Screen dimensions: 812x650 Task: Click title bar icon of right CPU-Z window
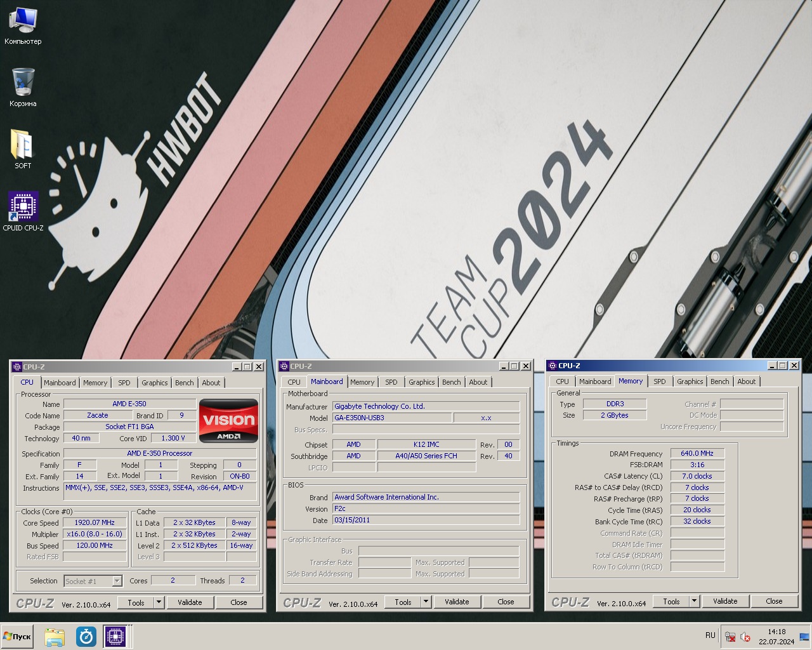pyautogui.click(x=552, y=366)
